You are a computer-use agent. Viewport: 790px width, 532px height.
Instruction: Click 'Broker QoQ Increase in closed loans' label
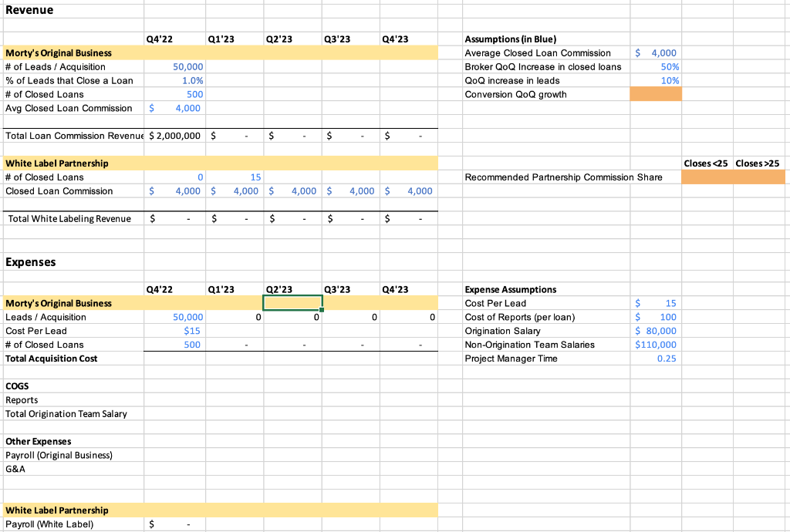543,67
